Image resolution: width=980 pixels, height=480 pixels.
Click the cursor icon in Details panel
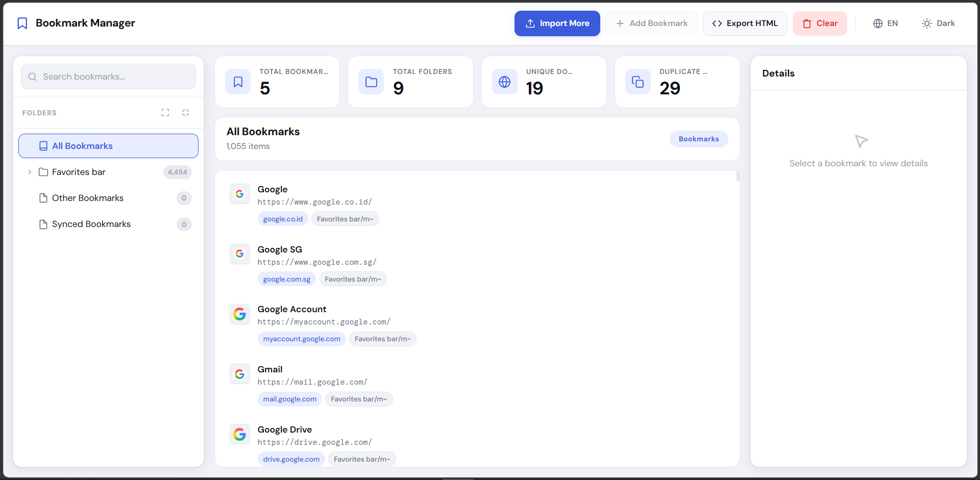pyautogui.click(x=861, y=141)
